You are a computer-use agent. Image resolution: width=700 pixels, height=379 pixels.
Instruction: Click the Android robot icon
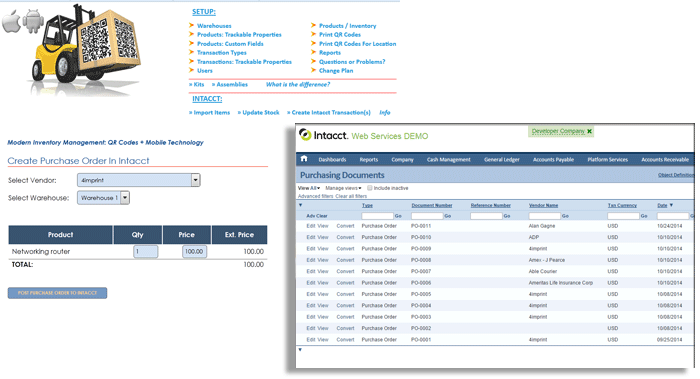click(x=33, y=21)
